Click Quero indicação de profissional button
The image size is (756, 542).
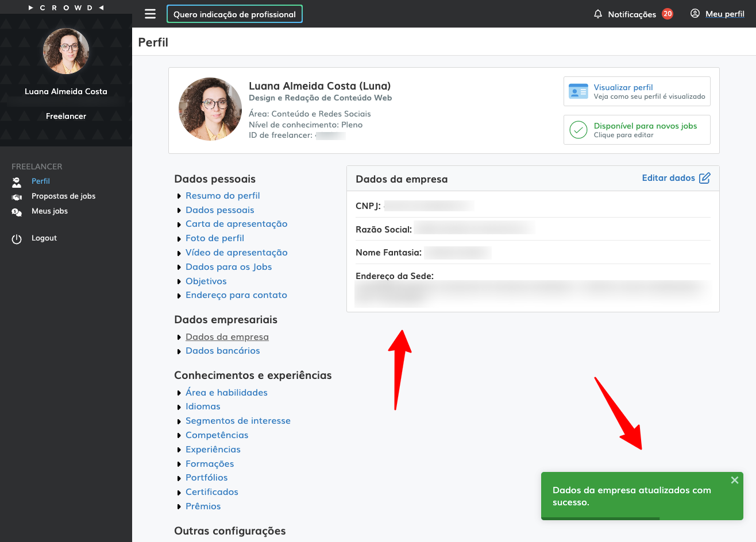coord(234,14)
